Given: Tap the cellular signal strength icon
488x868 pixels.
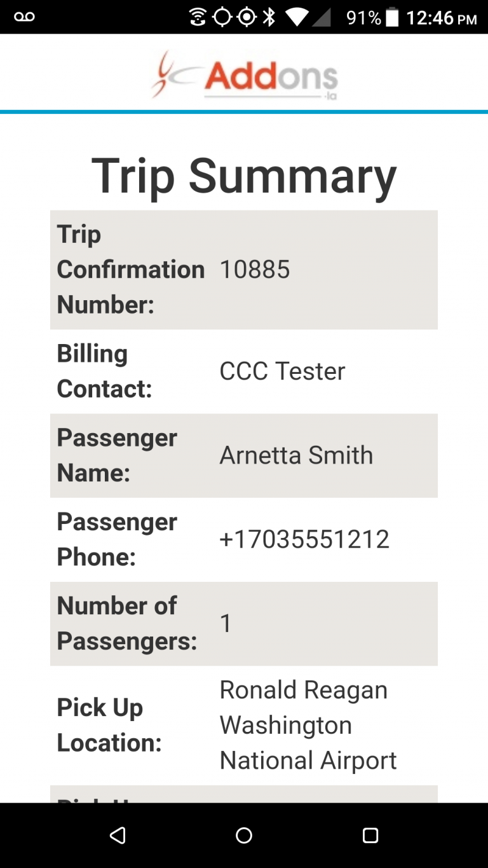Looking at the screenshot, I should point(322,17).
